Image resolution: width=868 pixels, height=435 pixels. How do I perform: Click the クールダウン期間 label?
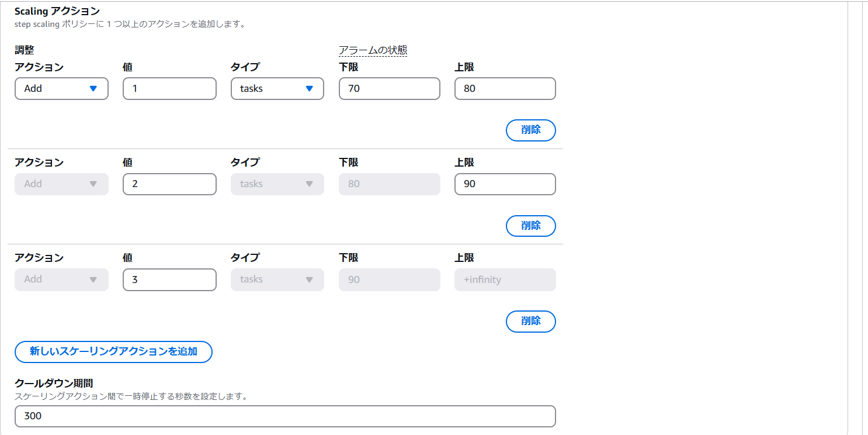54,384
